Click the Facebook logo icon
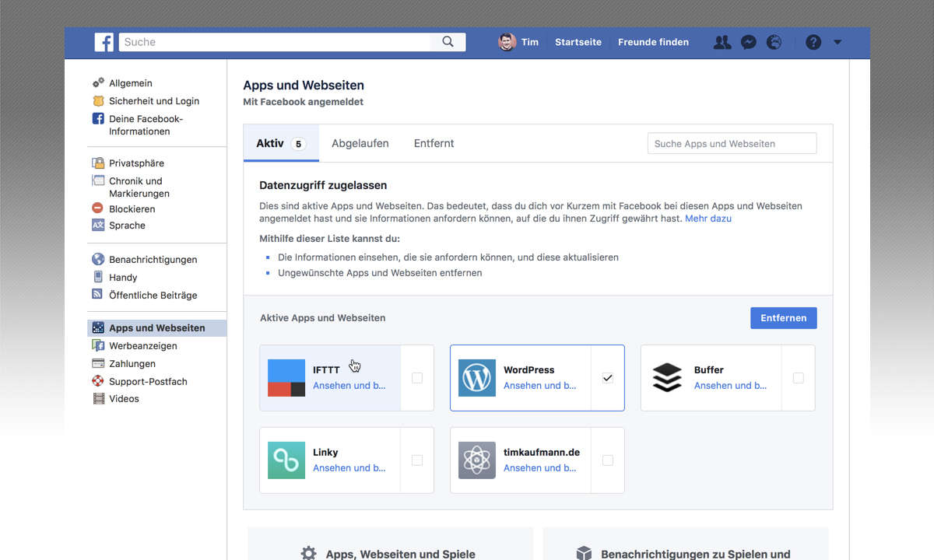Image resolution: width=934 pixels, height=560 pixels. tap(104, 42)
